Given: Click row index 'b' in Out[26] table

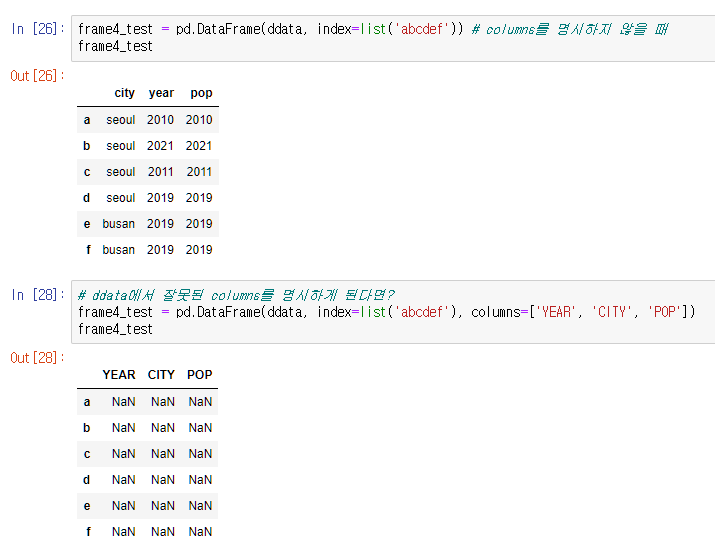Looking at the screenshot, I should pyautogui.click(x=87, y=146).
